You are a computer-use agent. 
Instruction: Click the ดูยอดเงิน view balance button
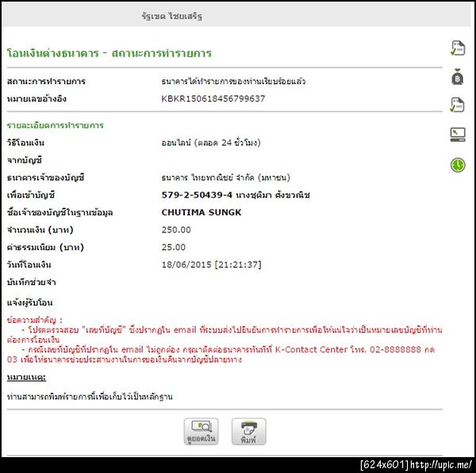201,432
